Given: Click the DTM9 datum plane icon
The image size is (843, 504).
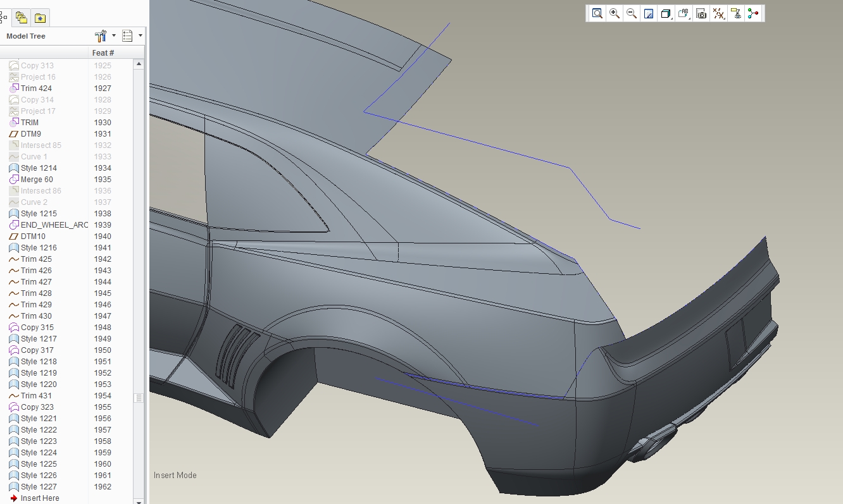Looking at the screenshot, I should [x=14, y=134].
